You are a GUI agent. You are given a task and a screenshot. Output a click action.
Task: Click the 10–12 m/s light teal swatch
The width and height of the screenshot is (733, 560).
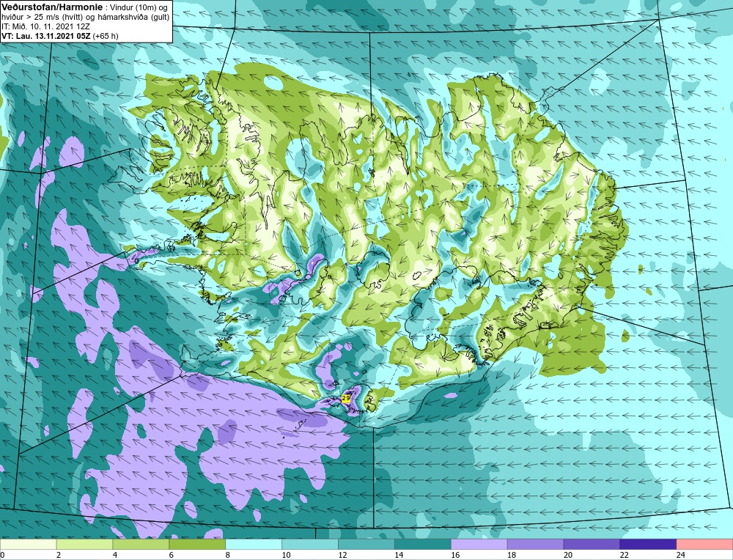[x=310, y=544]
